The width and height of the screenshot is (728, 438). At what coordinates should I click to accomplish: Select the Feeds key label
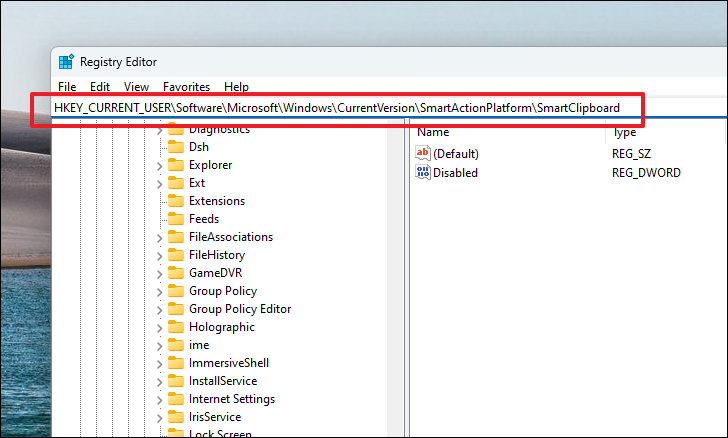point(204,219)
